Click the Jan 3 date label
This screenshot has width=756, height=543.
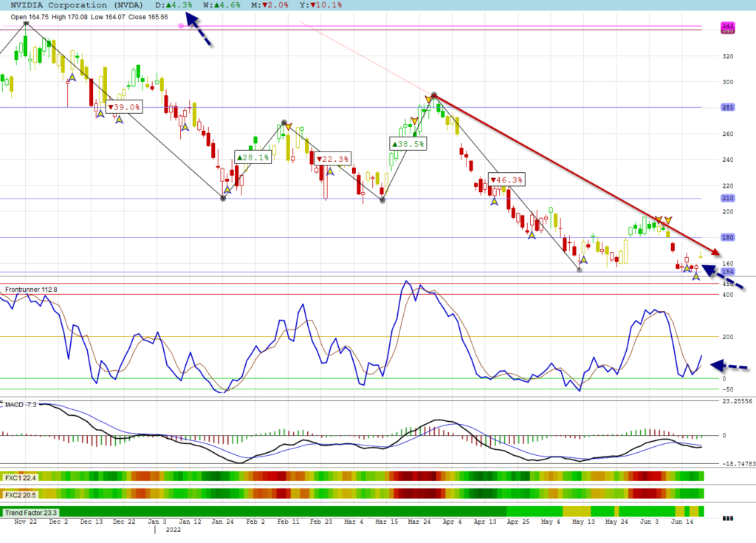[157, 522]
